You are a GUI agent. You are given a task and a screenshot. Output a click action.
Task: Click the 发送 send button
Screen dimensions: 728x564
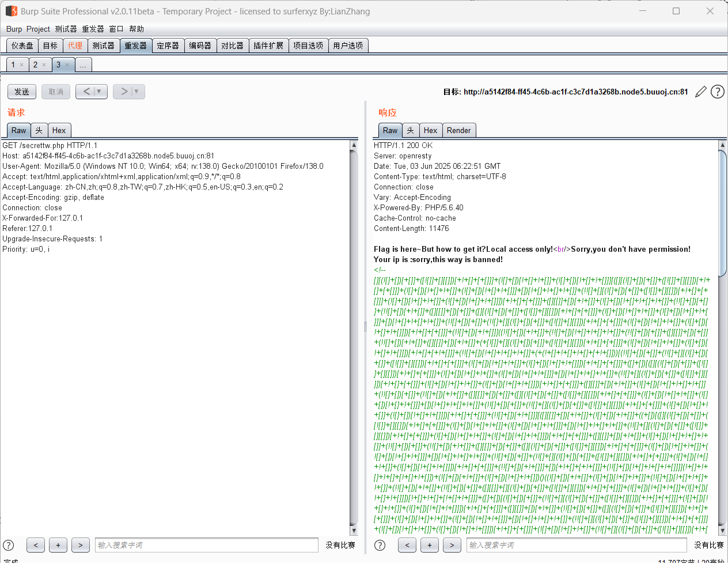(22, 92)
